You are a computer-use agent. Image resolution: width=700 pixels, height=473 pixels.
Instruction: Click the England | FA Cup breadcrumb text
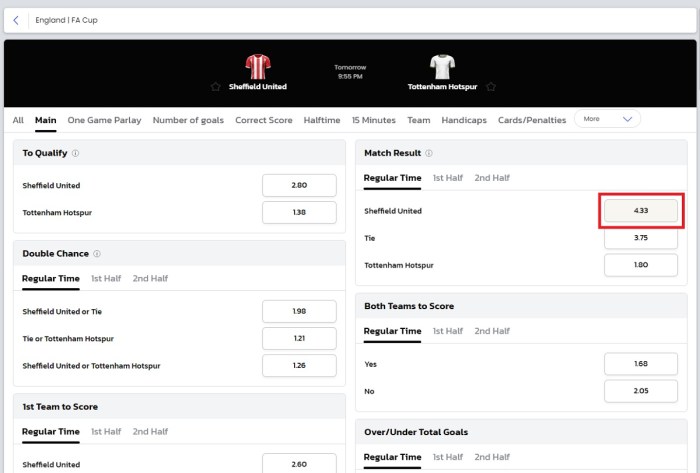[x=67, y=20]
